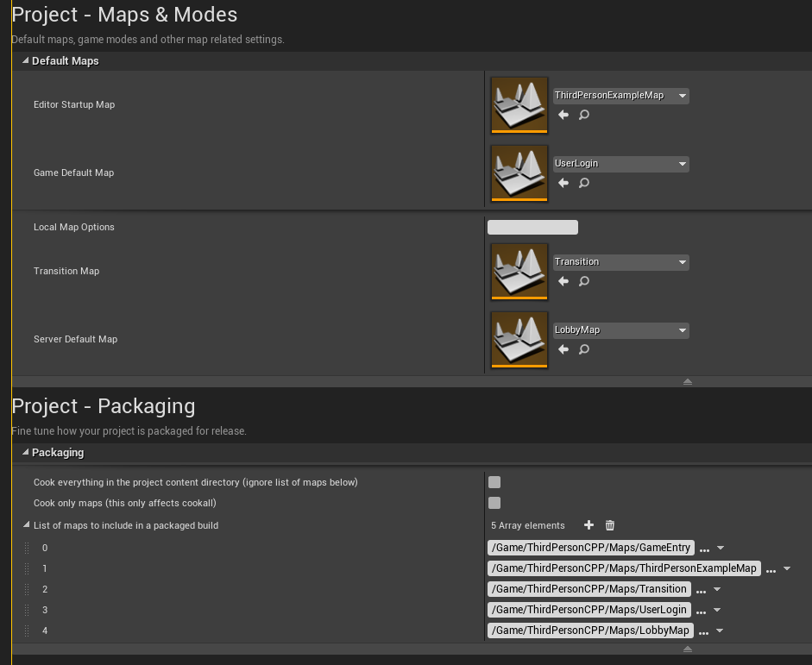This screenshot has width=812, height=665.
Task: Click the back arrow under Transition Map
Action: [563, 281]
